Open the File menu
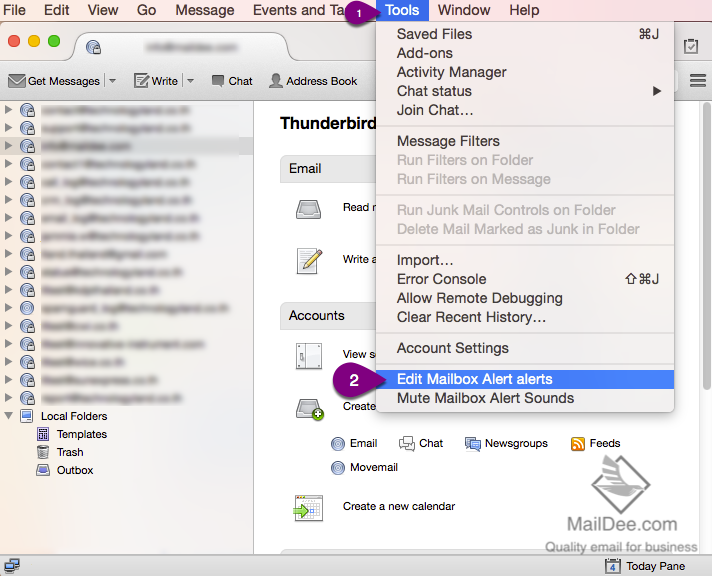The width and height of the screenshot is (712, 576). (14, 10)
